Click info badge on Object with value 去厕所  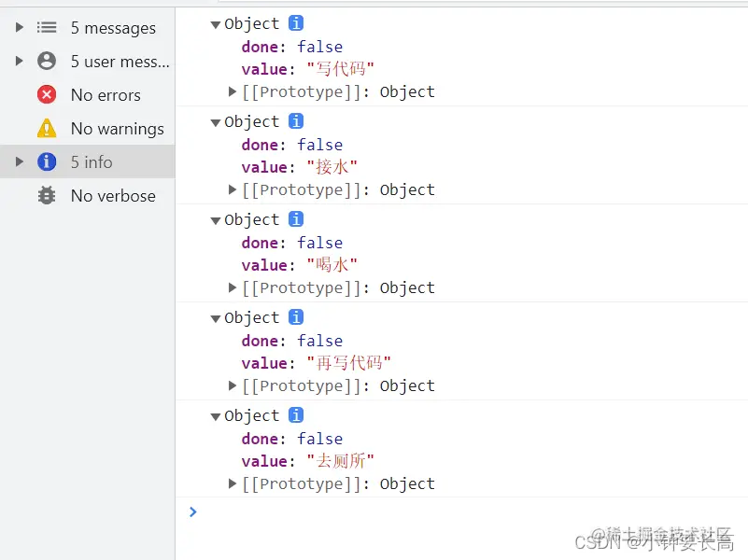click(x=296, y=415)
